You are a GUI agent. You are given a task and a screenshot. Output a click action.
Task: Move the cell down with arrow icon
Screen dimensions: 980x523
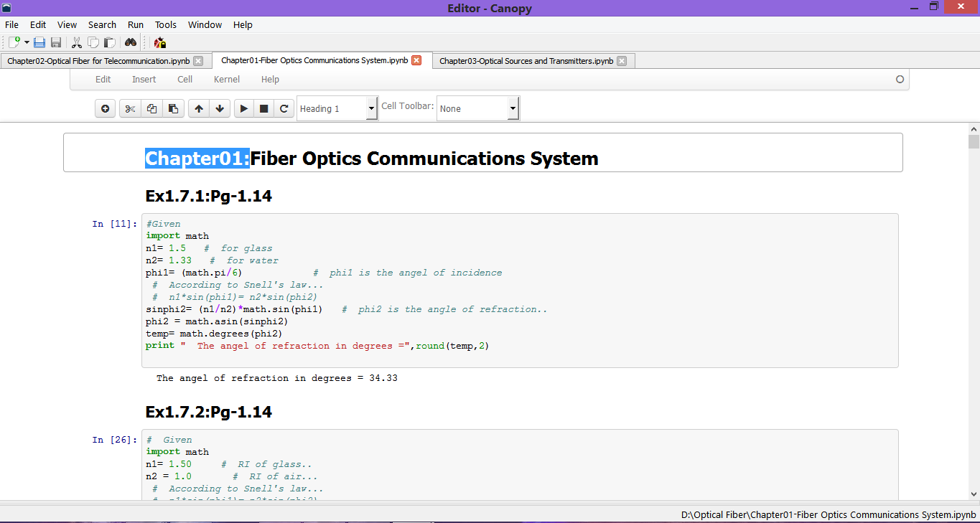pyautogui.click(x=220, y=109)
